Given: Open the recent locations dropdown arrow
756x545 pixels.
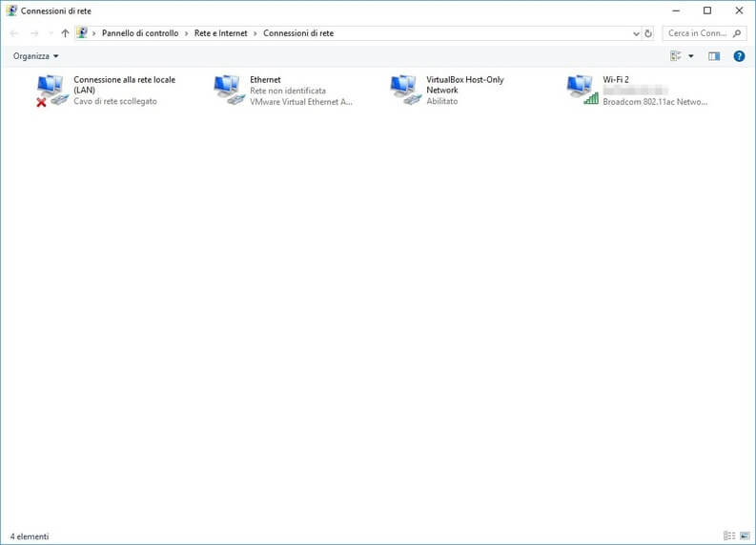Looking at the screenshot, I should click(x=51, y=33).
